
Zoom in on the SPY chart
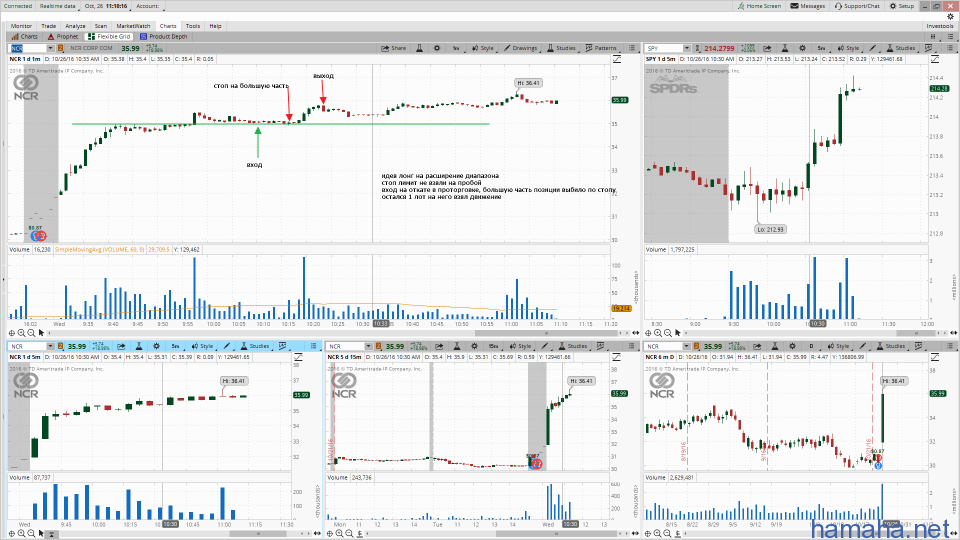pos(658,333)
